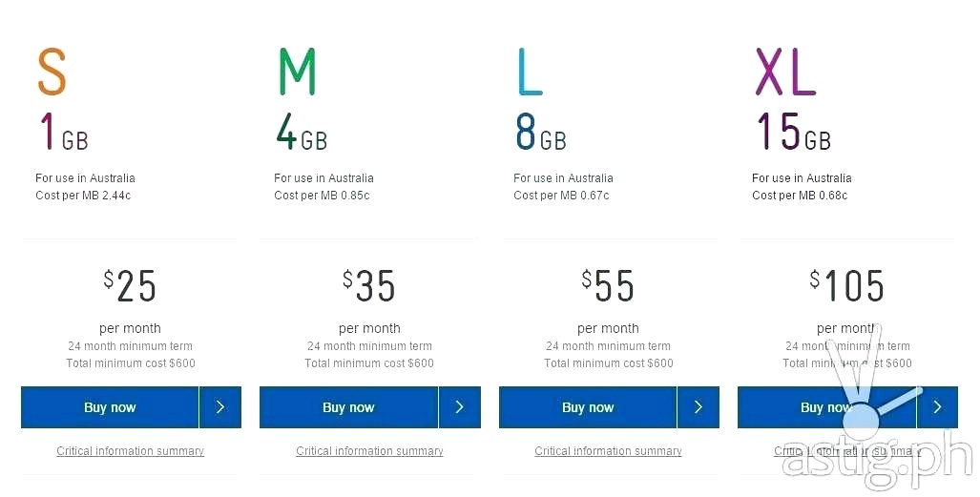Viewport: 980px width, 497px height.
Task: Click the arrow icon beside XL plan Buy now
Action: click(x=938, y=407)
